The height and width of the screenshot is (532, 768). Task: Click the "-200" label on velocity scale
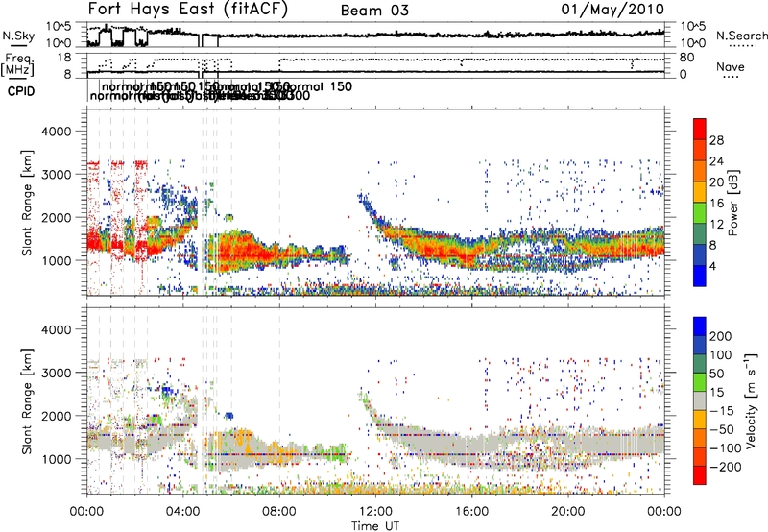click(726, 467)
